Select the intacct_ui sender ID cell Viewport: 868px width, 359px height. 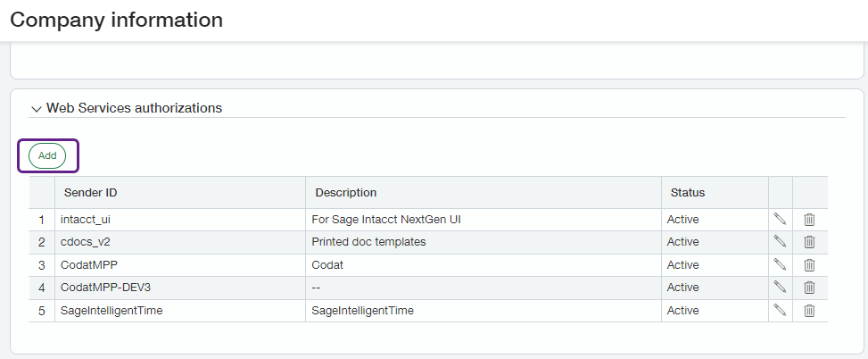pos(86,219)
